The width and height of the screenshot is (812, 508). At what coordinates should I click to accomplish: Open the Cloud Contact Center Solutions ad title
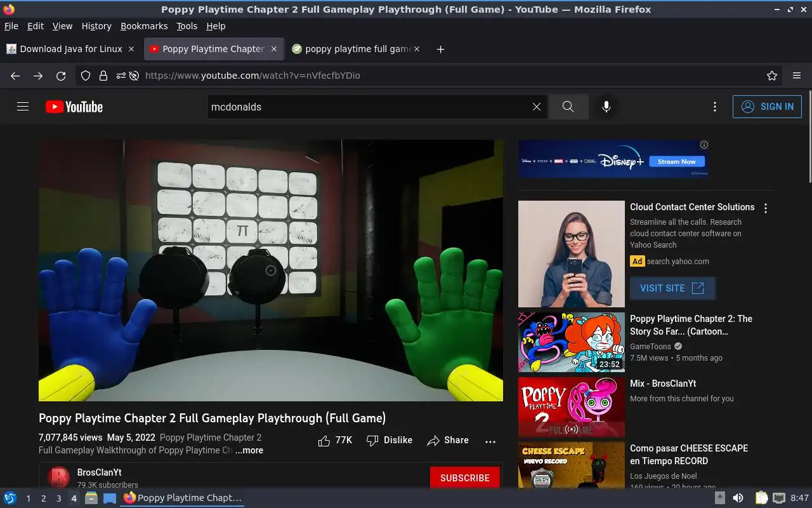pos(692,207)
